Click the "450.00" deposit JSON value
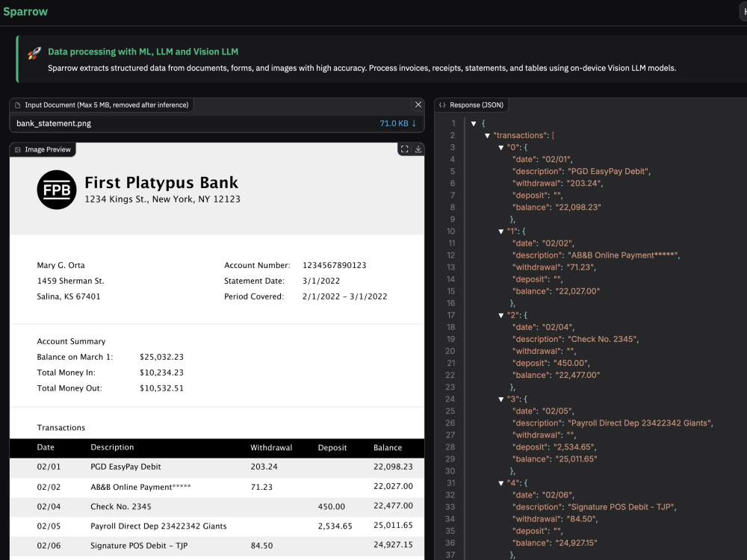 pos(571,363)
